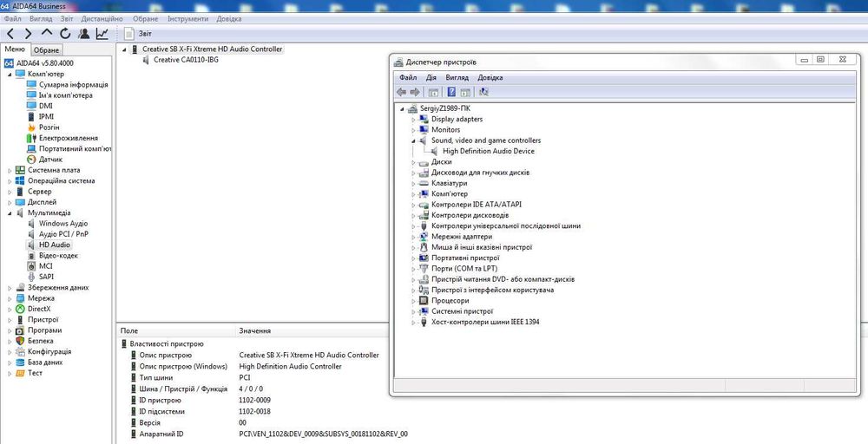
Task: Expand Процесори in Device Manager
Action: tap(413, 301)
